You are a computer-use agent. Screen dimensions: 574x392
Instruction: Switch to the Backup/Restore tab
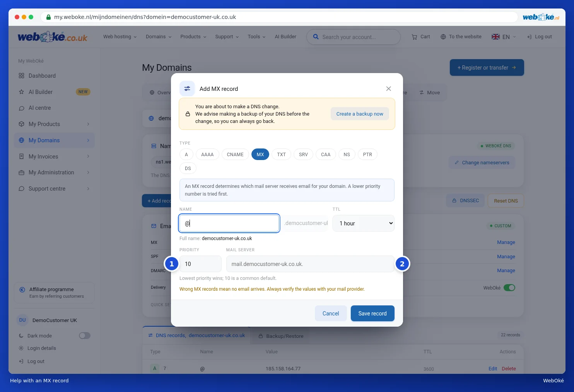281,336
